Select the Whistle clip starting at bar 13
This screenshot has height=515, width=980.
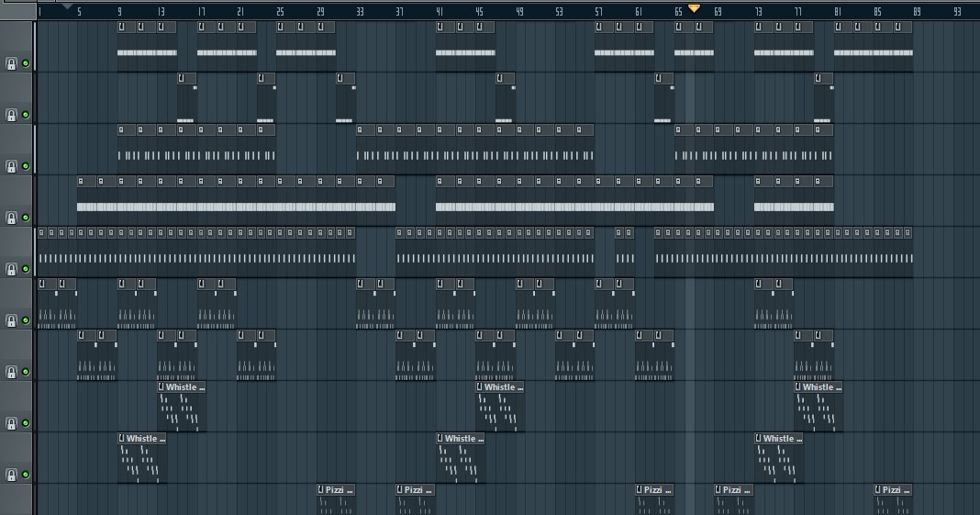(182, 408)
